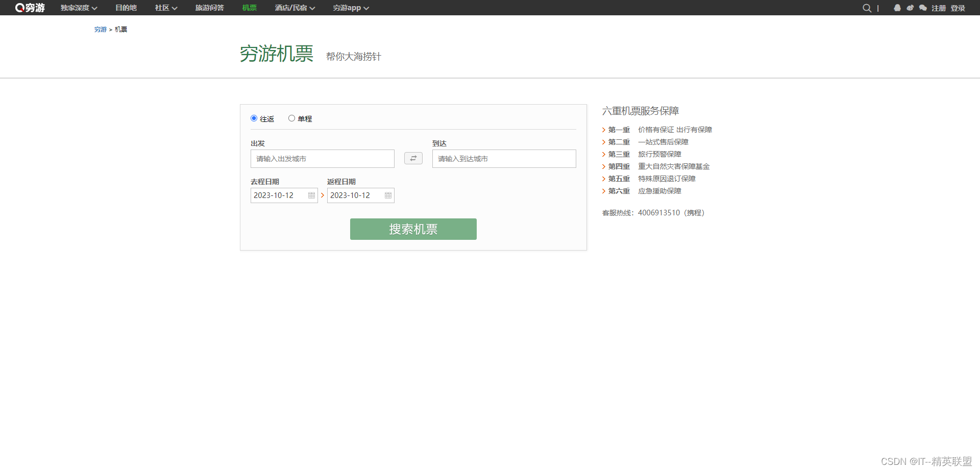Click the 请输入到达城市 arrival input field
Screen dimensions: 980x471
pos(504,159)
